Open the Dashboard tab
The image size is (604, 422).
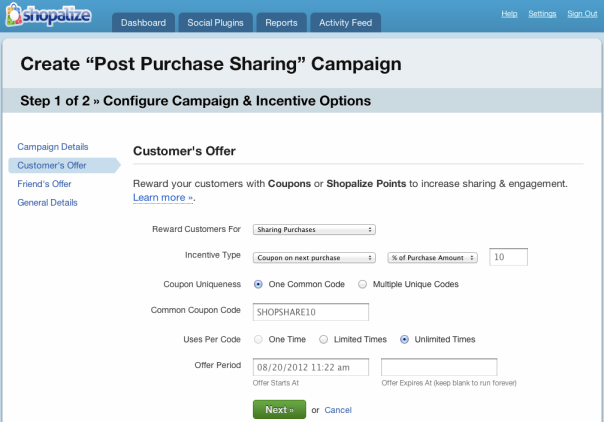point(143,23)
